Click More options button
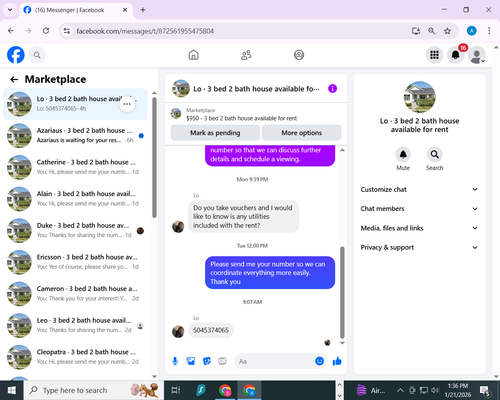Screen dimensions: 500x400 [x=301, y=133]
